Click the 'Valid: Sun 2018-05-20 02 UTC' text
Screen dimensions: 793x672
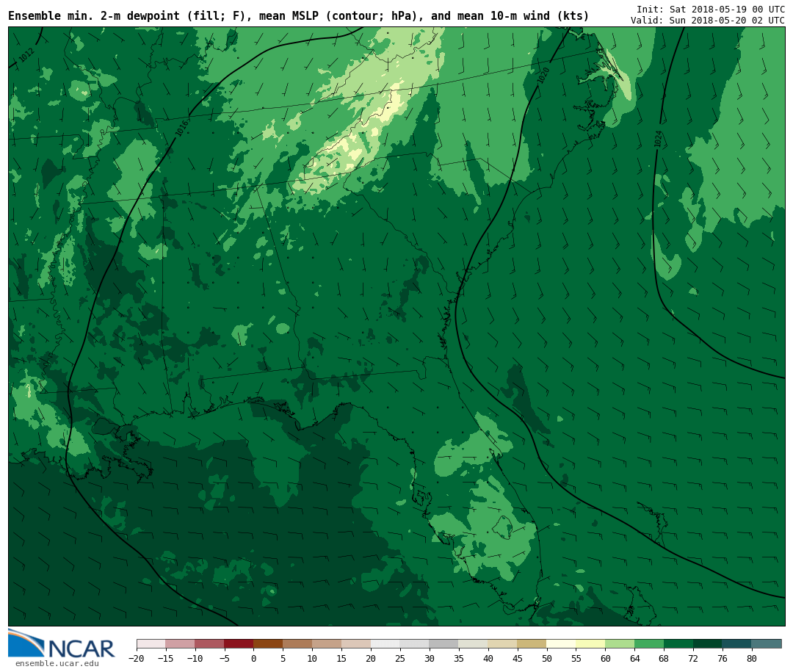(x=708, y=21)
